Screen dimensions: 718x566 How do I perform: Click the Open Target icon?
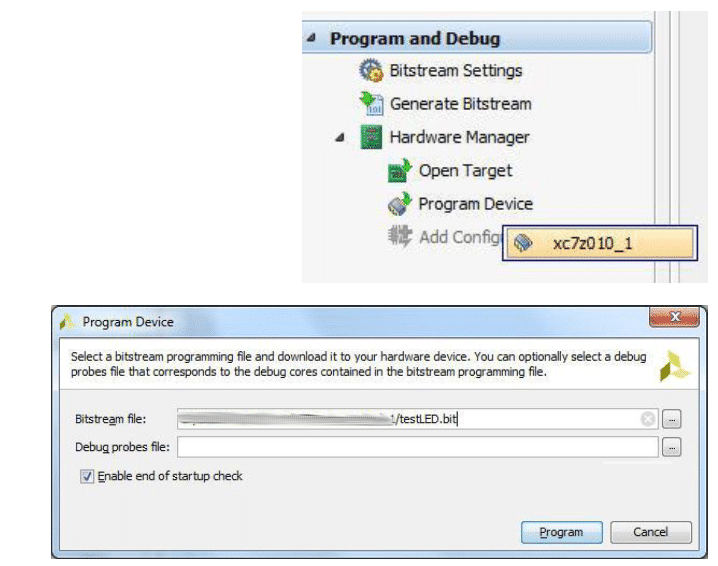[x=400, y=171]
